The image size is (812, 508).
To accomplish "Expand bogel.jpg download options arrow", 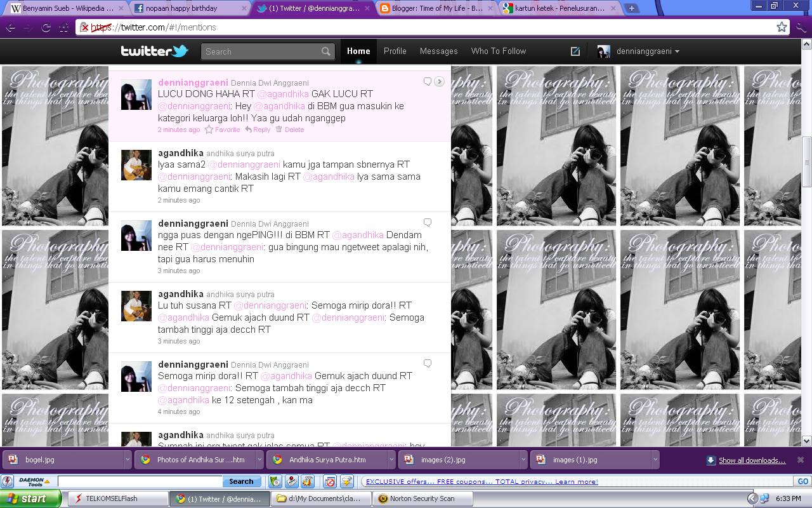I will [x=127, y=460].
